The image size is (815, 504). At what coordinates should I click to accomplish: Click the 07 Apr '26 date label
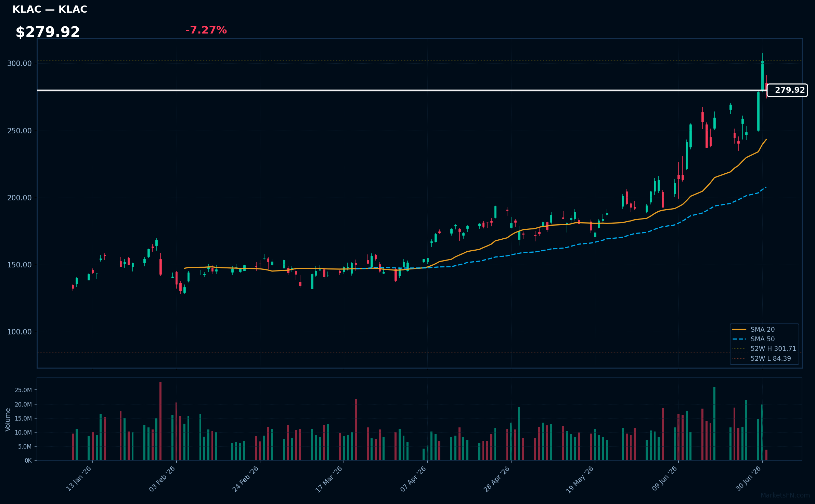pos(413,479)
